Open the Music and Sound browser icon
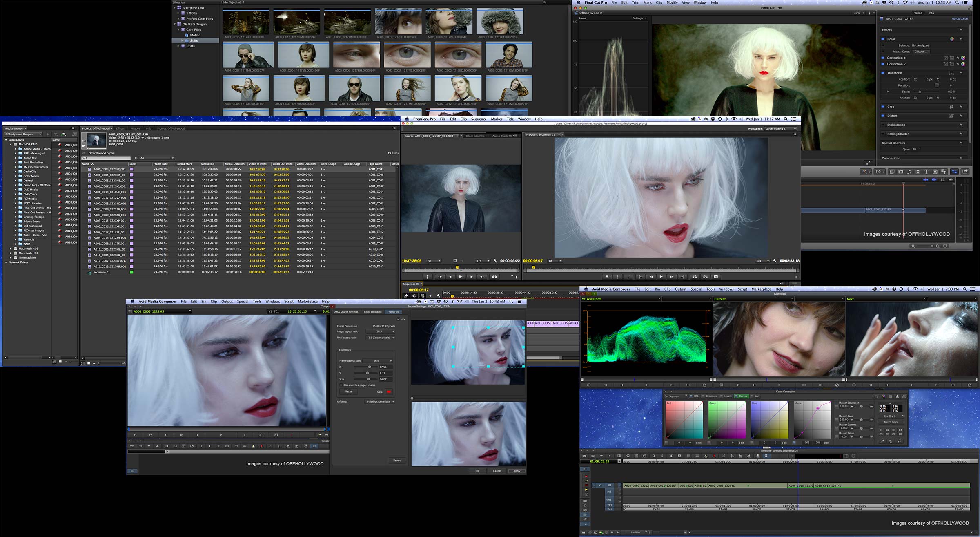The height and width of the screenshot is (537, 980). pyautogui.click(x=909, y=172)
